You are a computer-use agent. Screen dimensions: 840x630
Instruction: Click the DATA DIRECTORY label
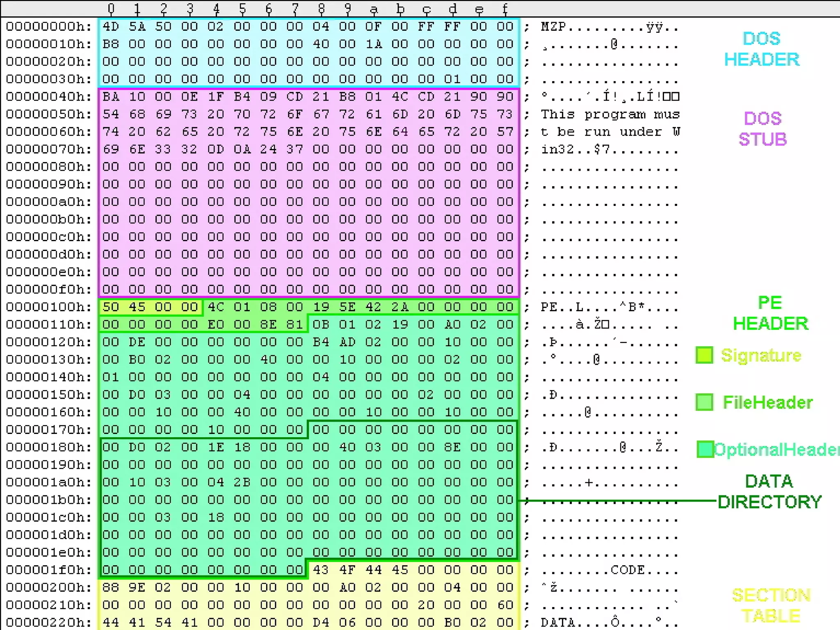(769, 491)
